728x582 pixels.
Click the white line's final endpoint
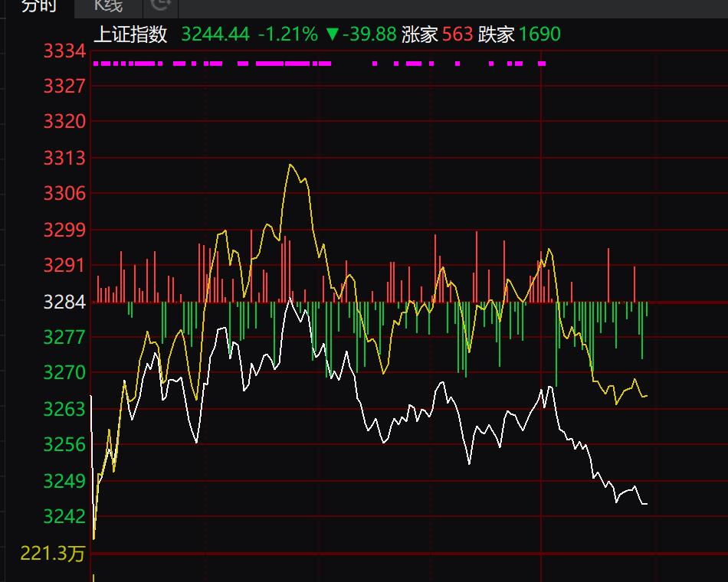[x=646, y=504]
